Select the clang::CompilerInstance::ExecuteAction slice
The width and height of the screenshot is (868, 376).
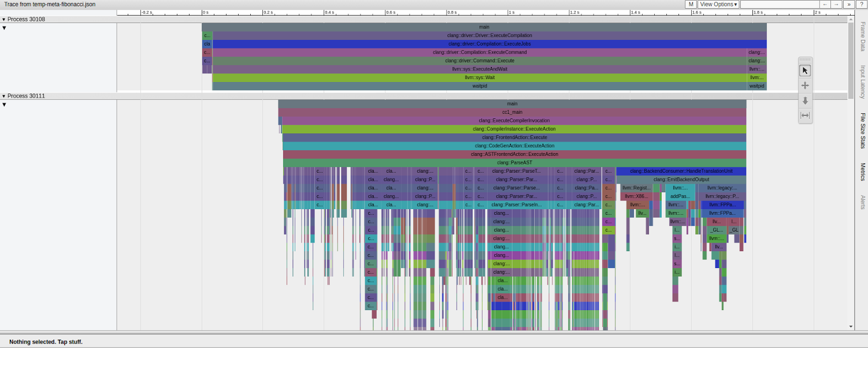514,129
